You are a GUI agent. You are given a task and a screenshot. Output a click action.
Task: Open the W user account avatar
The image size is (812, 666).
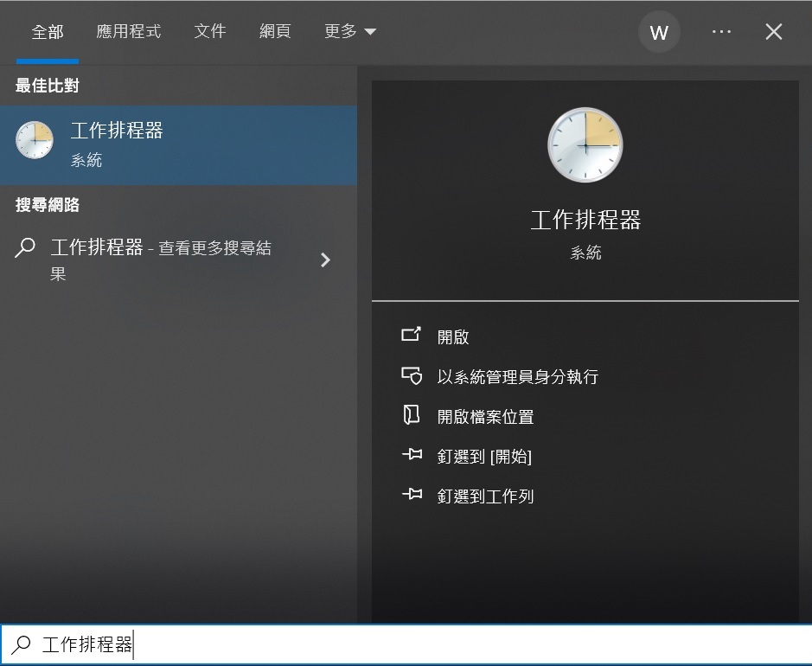click(x=659, y=32)
